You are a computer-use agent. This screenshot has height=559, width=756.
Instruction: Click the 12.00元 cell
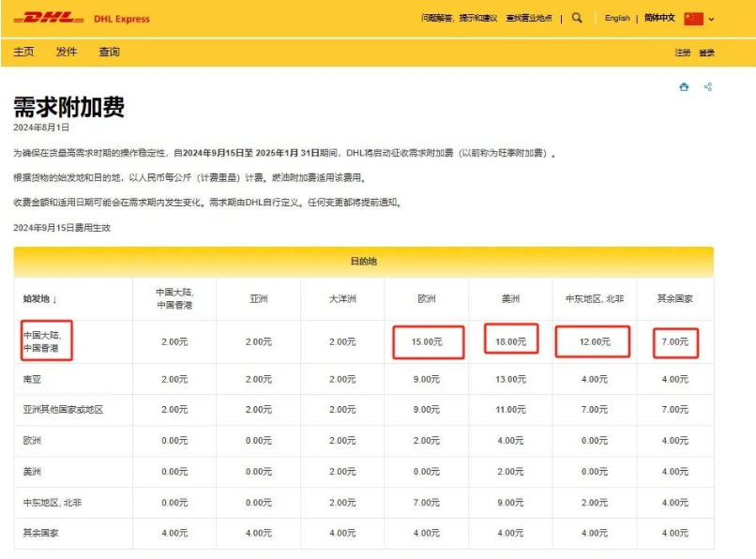coord(595,342)
